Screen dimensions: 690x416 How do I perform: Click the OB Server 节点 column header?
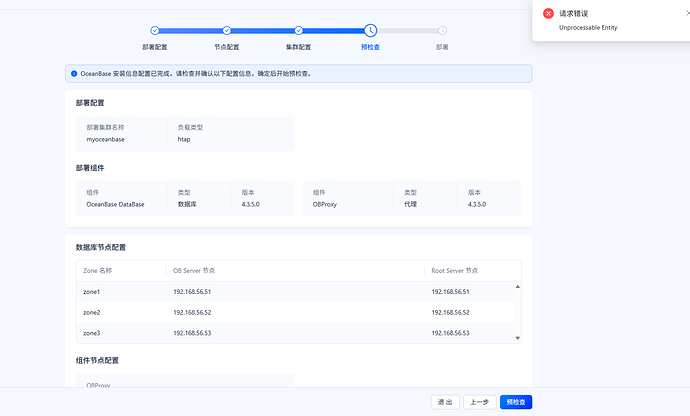[x=194, y=271]
